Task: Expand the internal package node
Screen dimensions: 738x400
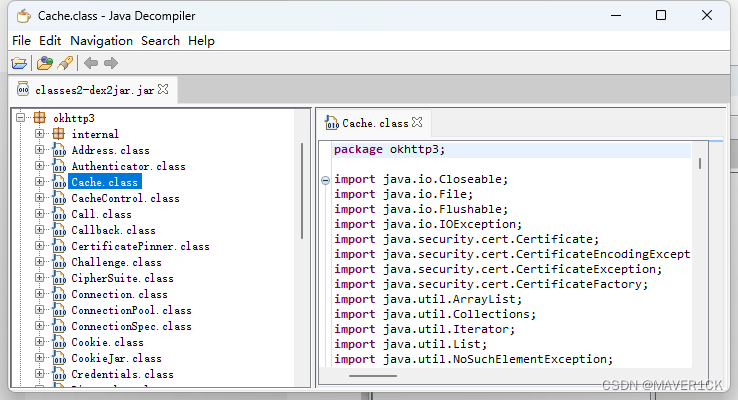Action: tap(40, 134)
